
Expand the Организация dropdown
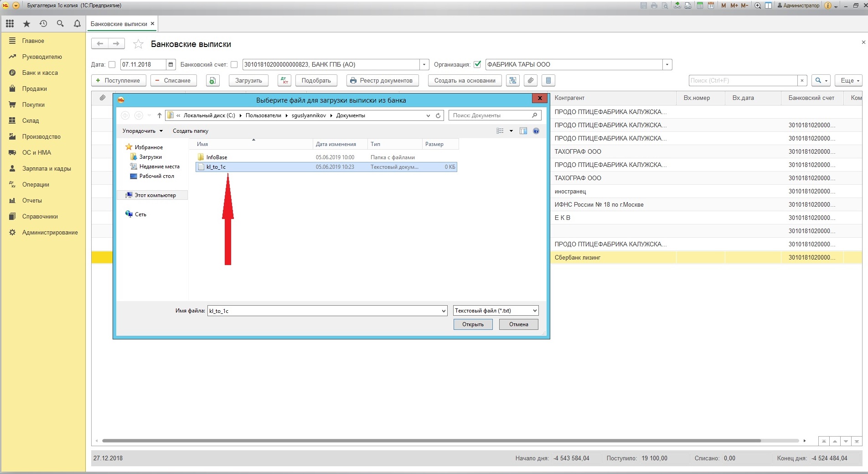(667, 65)
